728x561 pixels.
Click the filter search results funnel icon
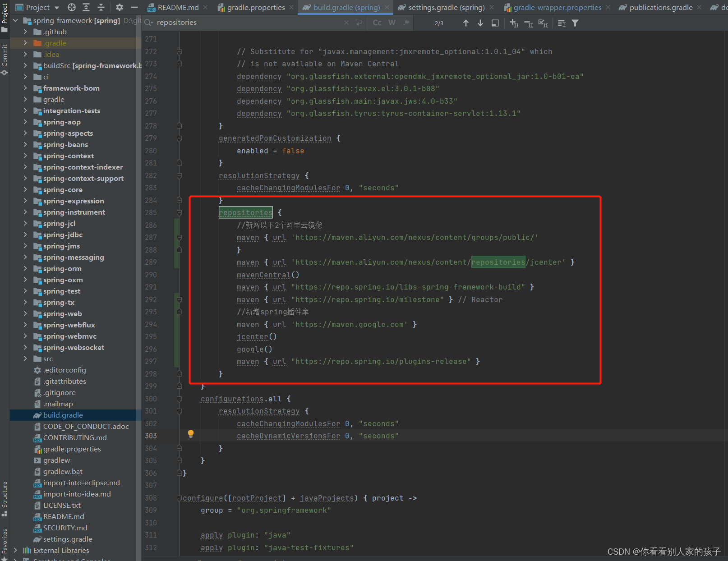pyautogui.click(x=575, y=23)
